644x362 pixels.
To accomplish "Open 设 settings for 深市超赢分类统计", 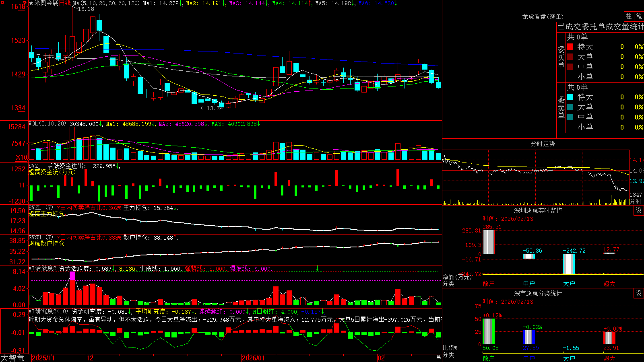I will [639, 293].
